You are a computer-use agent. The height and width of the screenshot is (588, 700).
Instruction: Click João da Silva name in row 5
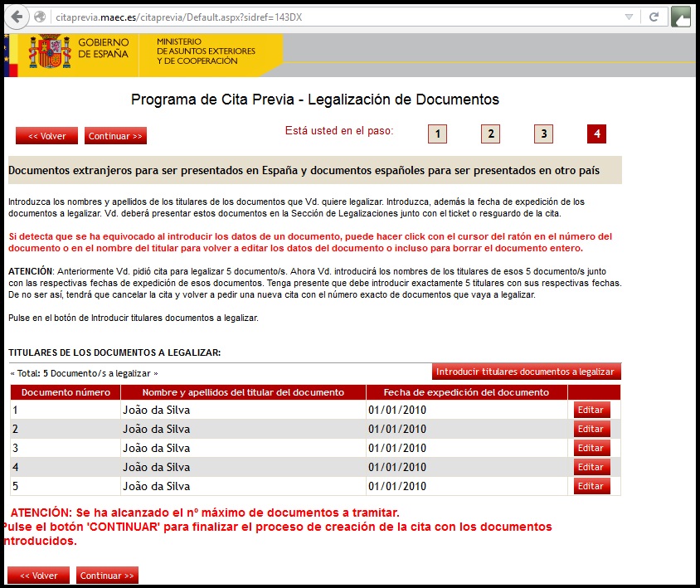[x=157, y=487]
